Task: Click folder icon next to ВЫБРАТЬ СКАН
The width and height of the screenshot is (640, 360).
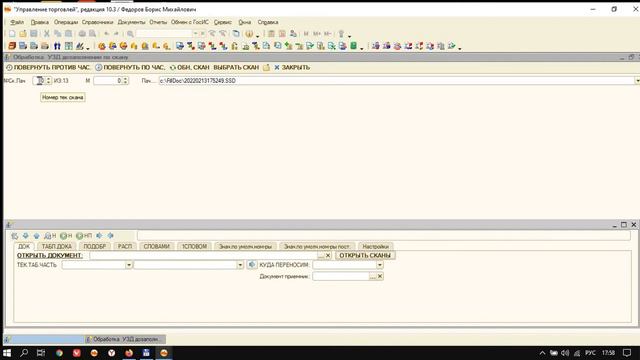Action: pos(266,67)
